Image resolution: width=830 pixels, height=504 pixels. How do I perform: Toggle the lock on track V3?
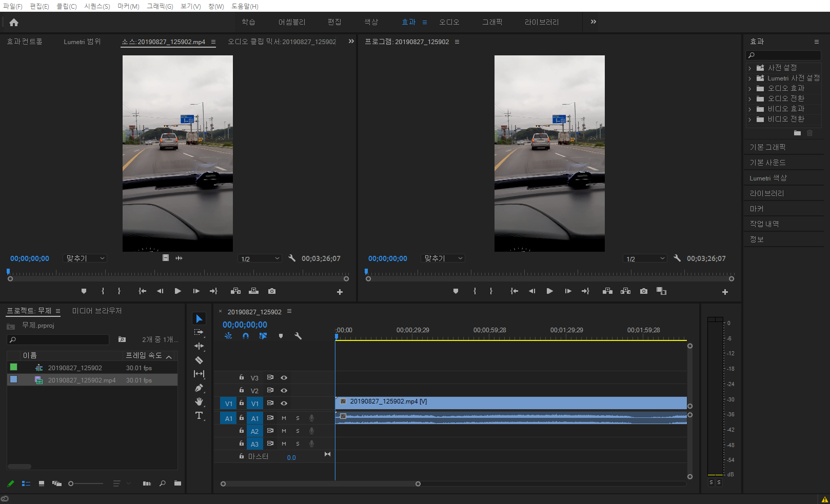(241, 377)
